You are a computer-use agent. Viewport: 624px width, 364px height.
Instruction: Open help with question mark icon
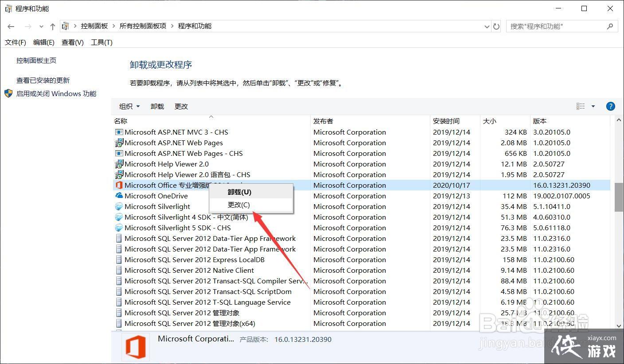[610, 106]
